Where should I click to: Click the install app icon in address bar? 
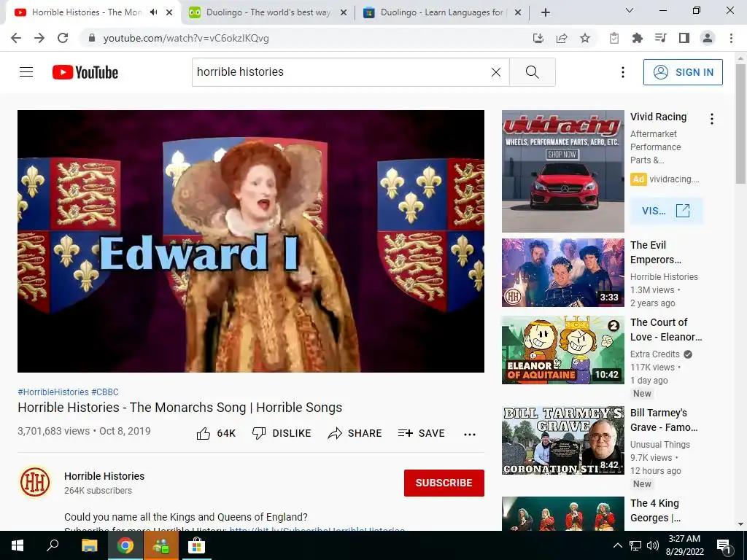(x=538, y=38)
